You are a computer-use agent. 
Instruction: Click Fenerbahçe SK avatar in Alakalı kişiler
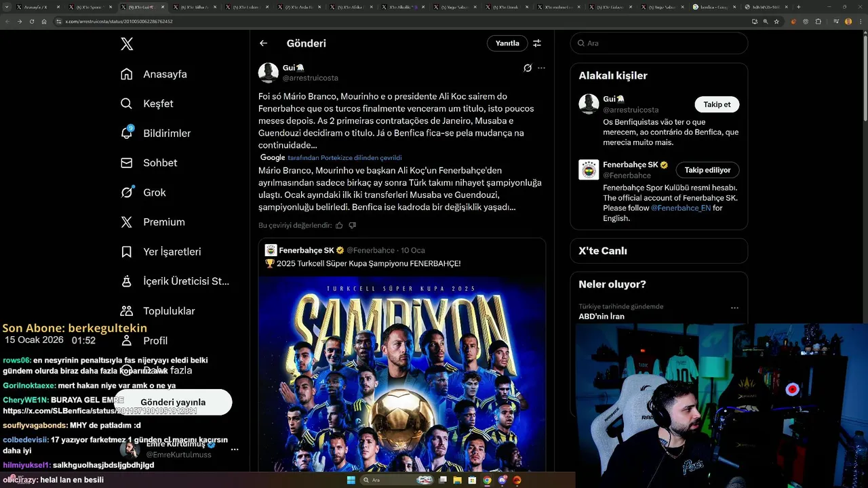pos(589,169)
